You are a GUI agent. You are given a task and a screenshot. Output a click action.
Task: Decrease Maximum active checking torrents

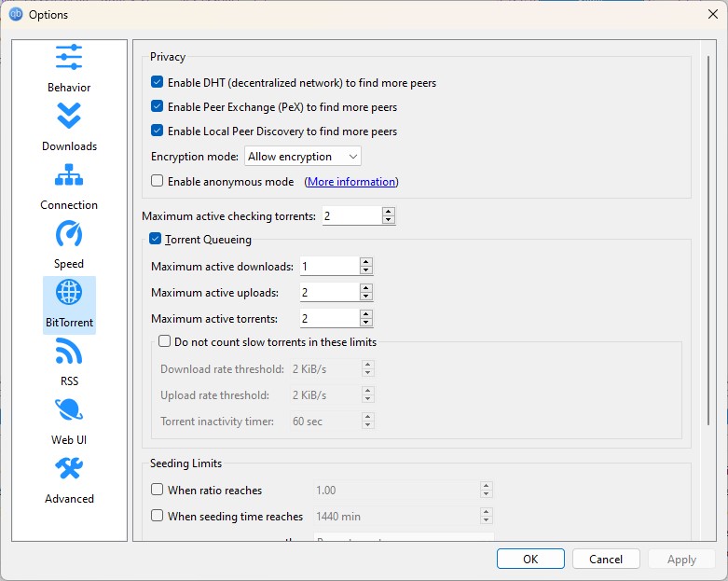coord(389,220)
